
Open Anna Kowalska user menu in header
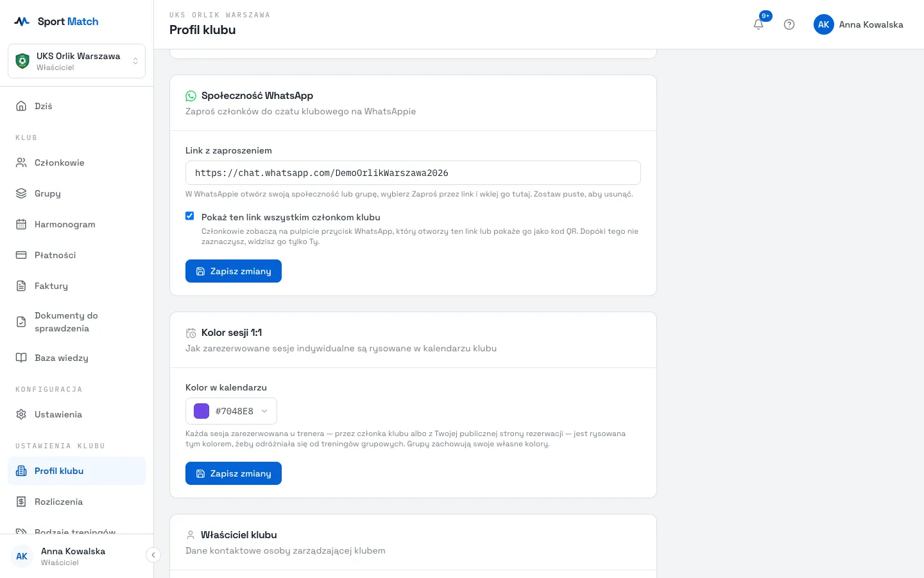click(859, 24)
